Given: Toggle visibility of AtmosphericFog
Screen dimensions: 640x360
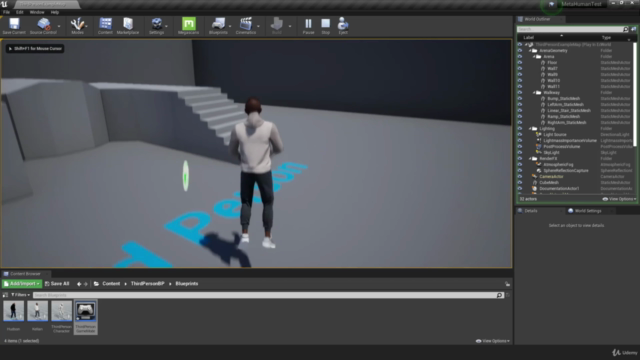Looking at the screenshot, I should (520, 164).
